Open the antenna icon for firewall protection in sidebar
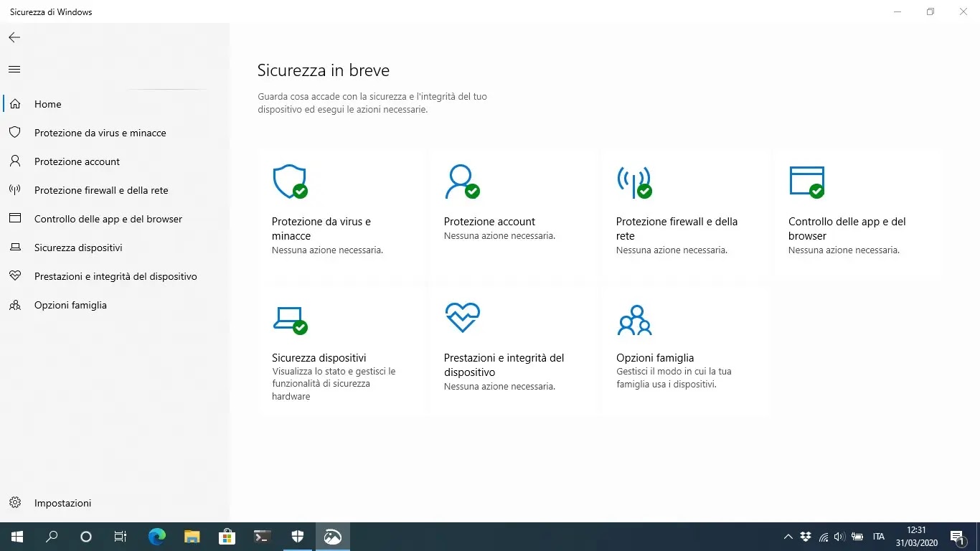 click(14, 190)
